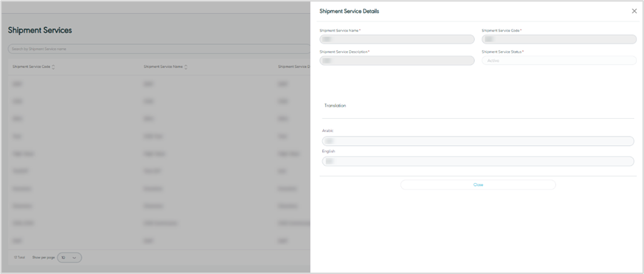644x274 pixels.
Task: Click the Search by Shipment Service name box
Action: [x=159, y=49]
